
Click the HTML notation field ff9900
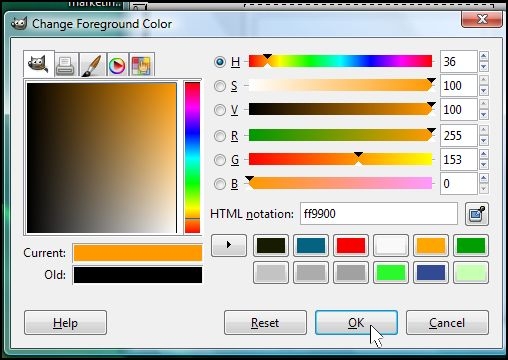(379, 214)
